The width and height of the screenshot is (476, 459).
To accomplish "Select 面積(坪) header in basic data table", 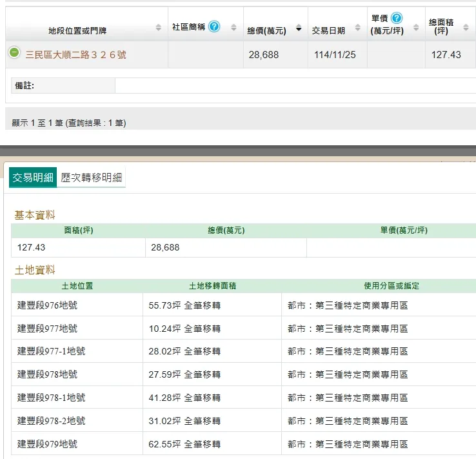I will click(x=78, y=230).
